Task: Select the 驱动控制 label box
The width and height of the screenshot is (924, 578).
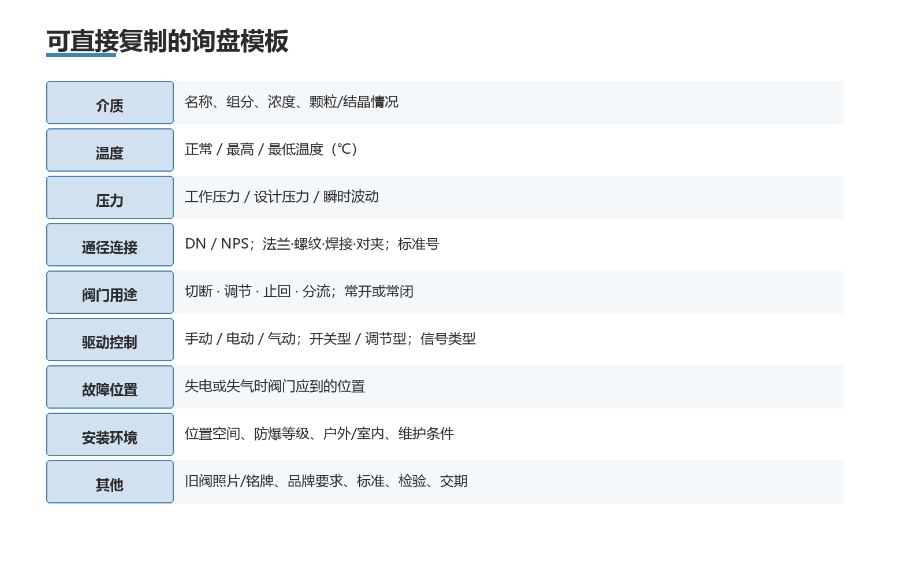Action: pyautogui.click(x=110, y=340)
